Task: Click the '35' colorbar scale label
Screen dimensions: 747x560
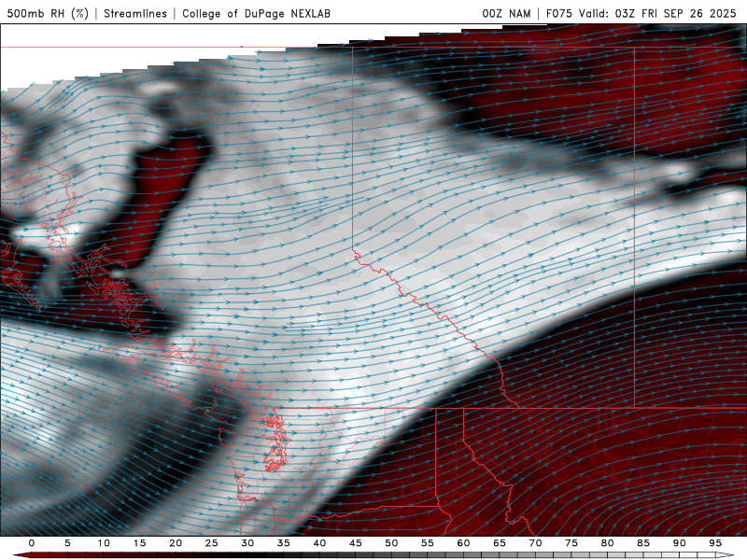Action: pyautogui.click(x=284, y=543)
